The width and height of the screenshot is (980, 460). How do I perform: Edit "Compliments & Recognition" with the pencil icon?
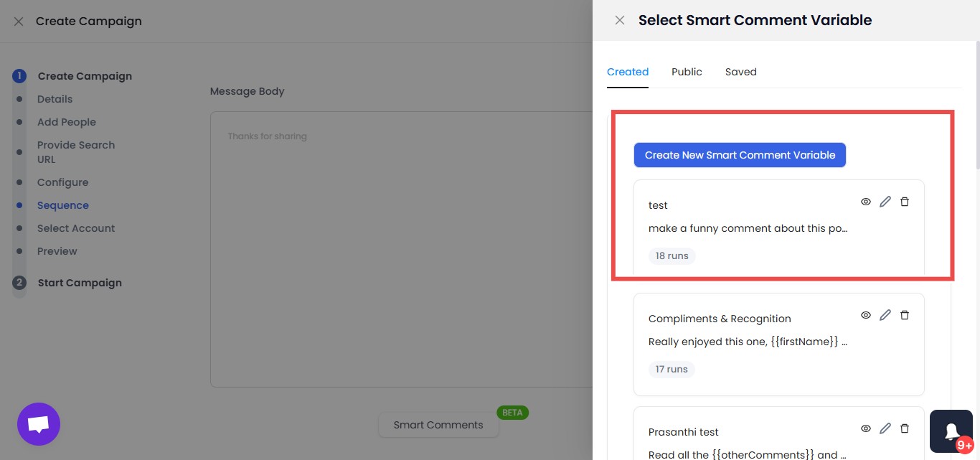(885, 315)
